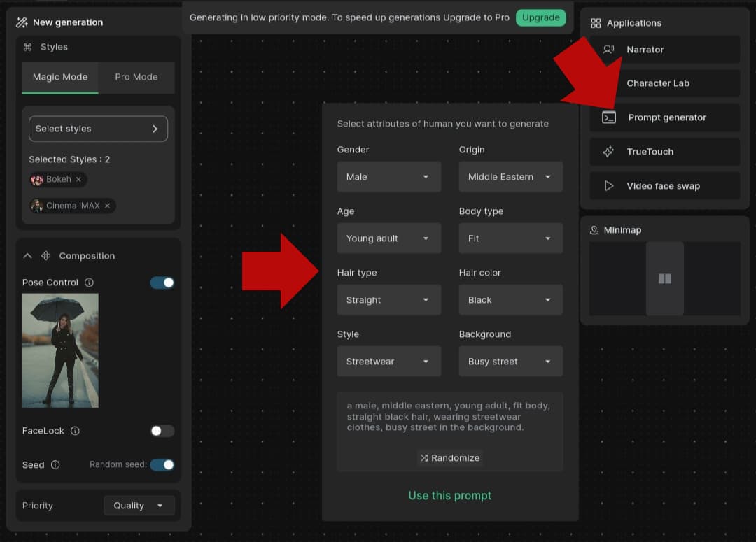
Task: Open the Hair color dropdown set to Black
Action: (x=510, y=299)
